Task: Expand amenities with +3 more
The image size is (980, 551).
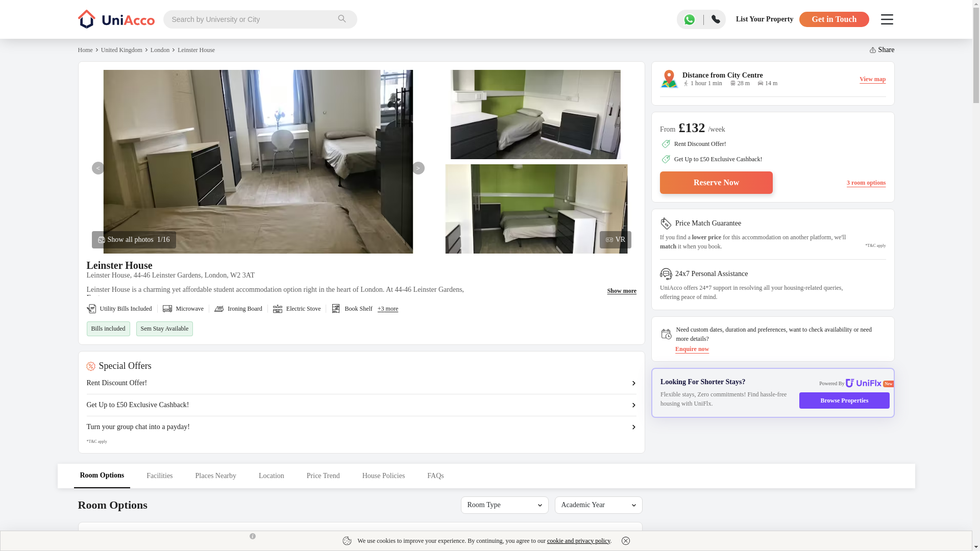Action: [x=388, y=309]
